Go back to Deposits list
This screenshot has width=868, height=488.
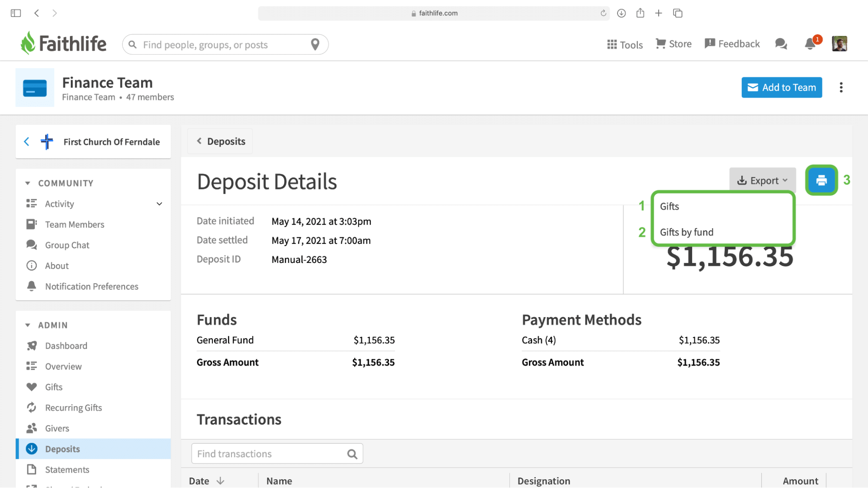coord(220,141)
